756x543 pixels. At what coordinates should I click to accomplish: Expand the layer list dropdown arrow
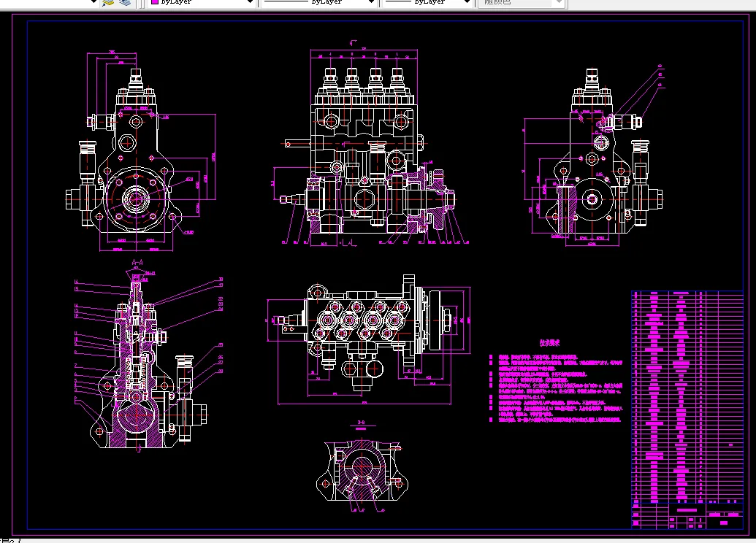point(94,2)
